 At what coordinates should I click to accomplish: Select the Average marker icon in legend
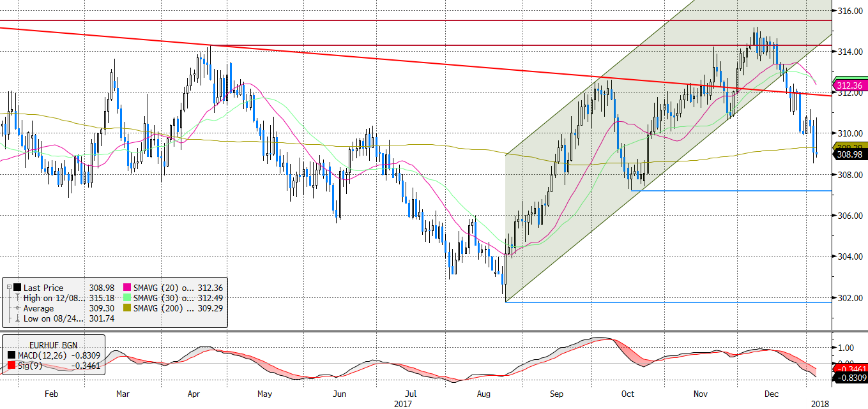[16, 308]
